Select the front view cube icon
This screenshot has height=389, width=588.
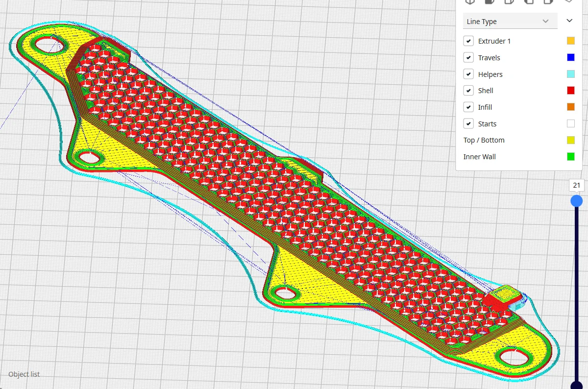click(x=490, y=1)
